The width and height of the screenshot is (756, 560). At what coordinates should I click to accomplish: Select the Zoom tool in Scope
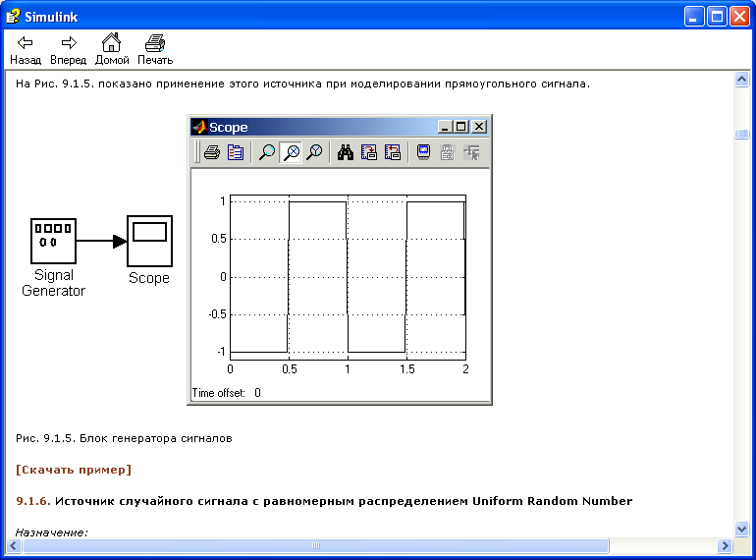pos(267,153)
